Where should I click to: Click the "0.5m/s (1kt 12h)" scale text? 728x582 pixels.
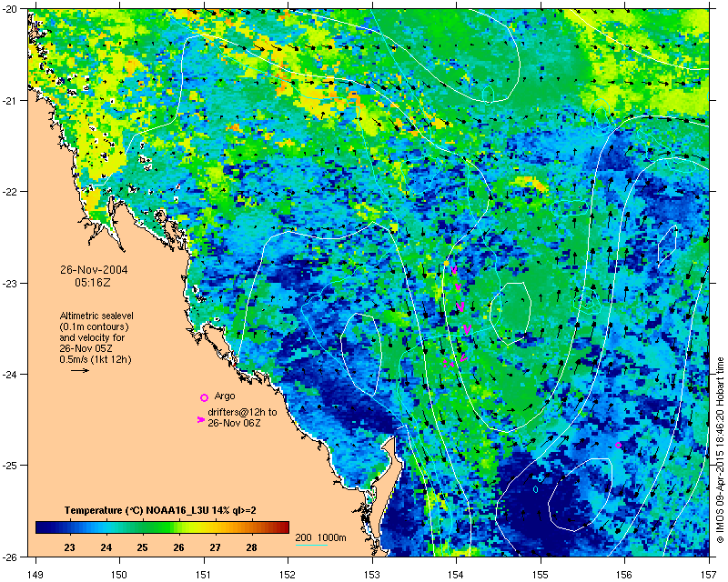(x=96, y=359)
